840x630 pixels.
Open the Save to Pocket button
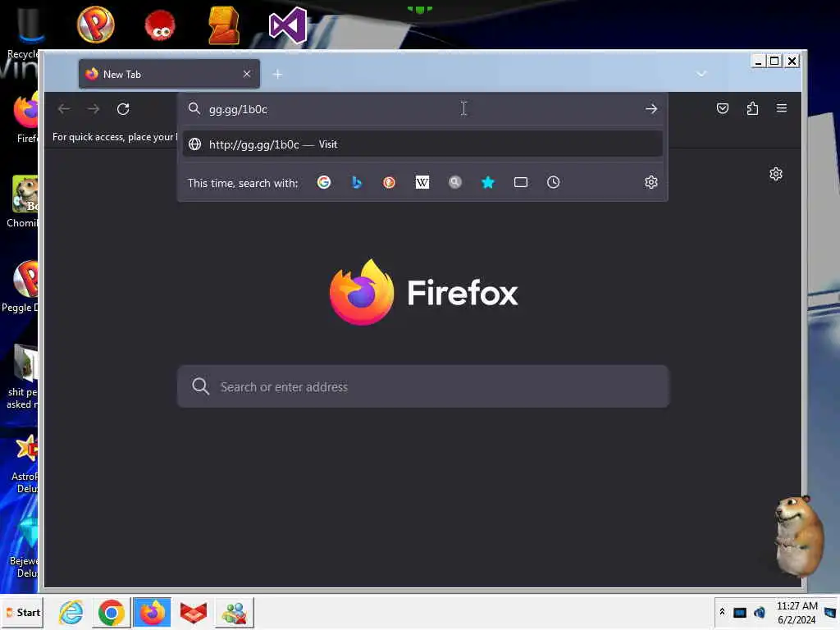722,109
